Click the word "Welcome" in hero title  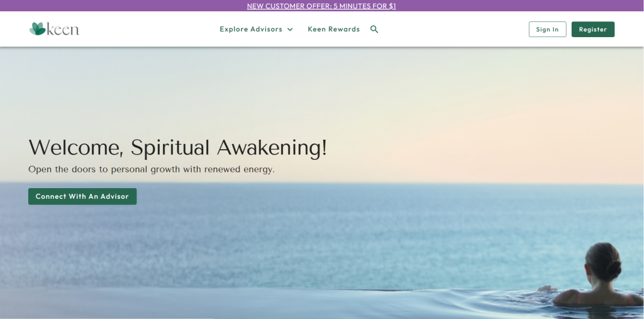click(x=75, y=148)
